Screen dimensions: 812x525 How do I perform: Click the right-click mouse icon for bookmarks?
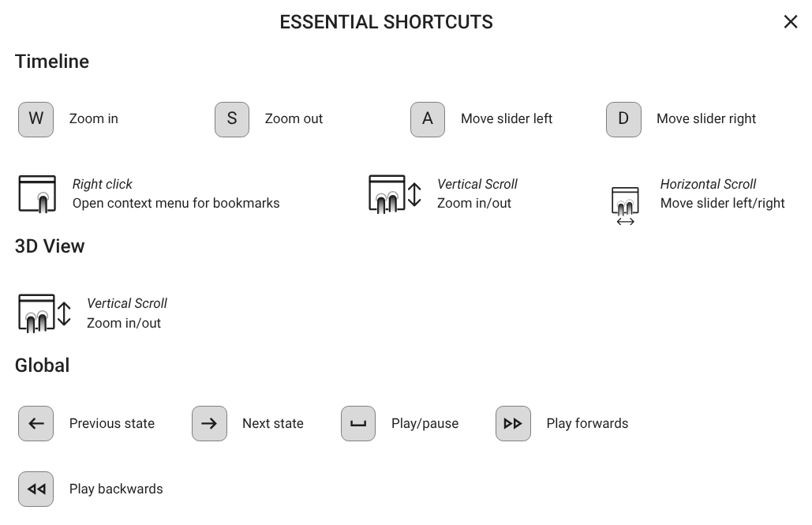pyautogui.click(x=39, y=193)
